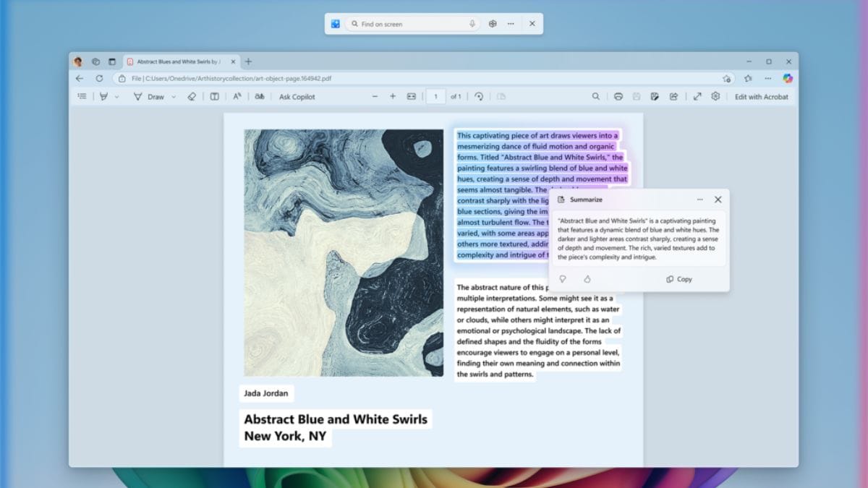Click the Translate icon in PDF toolbar
The height and width of the screenshot is (488, 868).
pyautogui.click(x=259, y=96)
